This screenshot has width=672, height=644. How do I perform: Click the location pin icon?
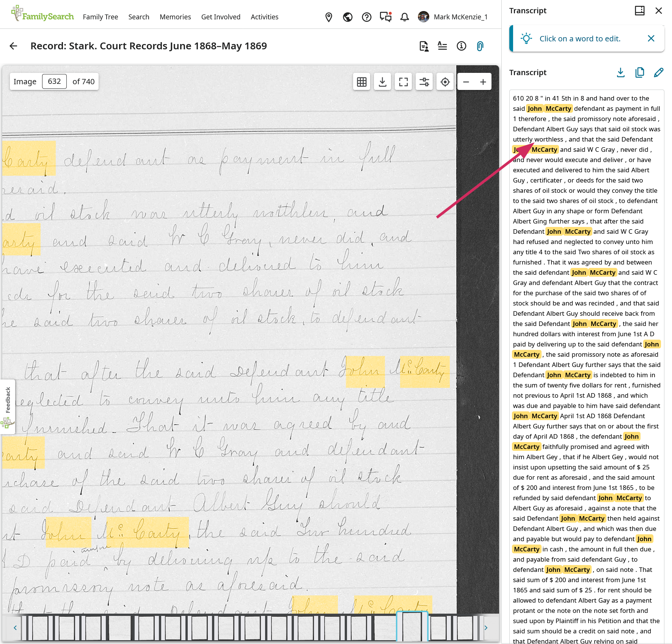click(x=329, y=17)
